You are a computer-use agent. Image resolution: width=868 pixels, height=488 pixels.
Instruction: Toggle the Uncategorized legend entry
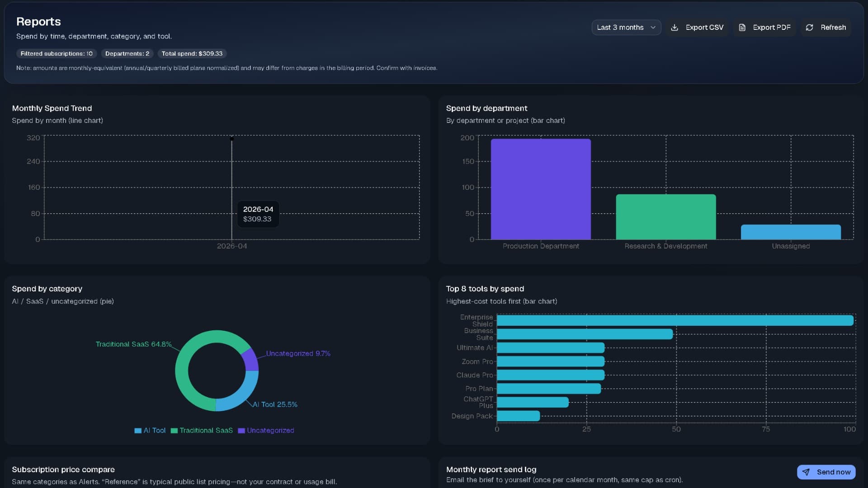coord(266,431)
